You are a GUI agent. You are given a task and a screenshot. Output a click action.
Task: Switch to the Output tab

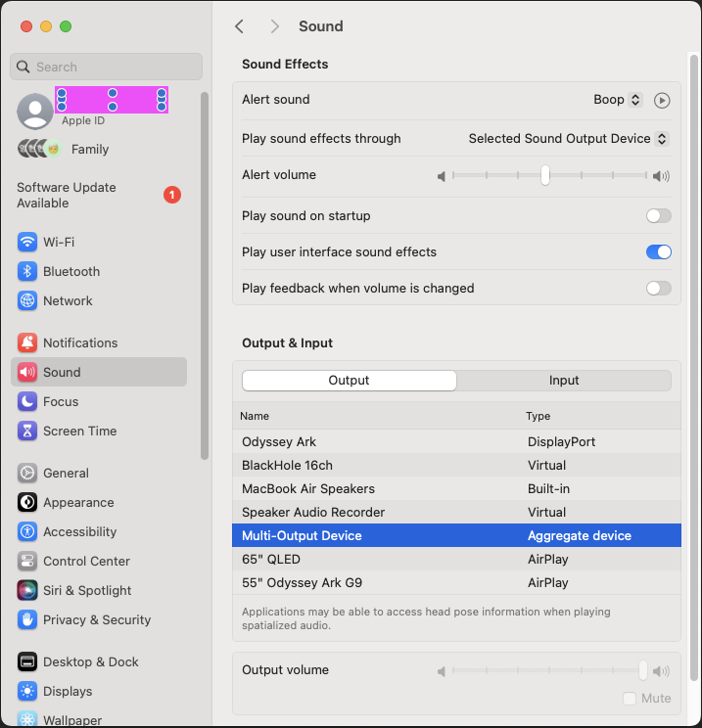(349, 381)
